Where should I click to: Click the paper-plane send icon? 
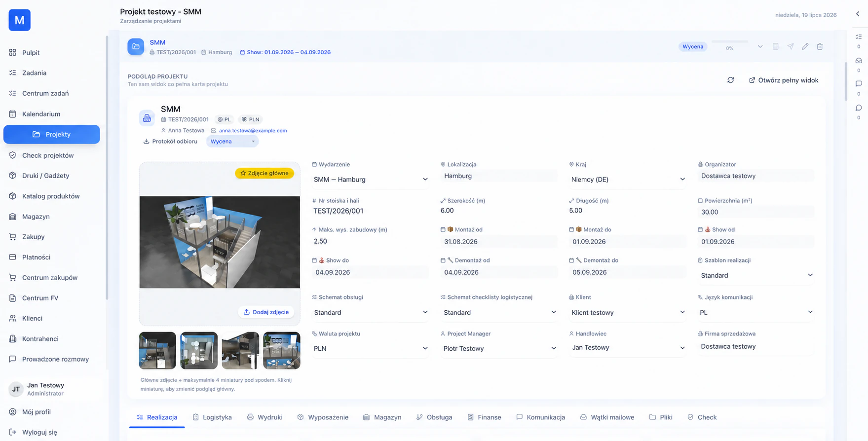[x=791, y=46]
